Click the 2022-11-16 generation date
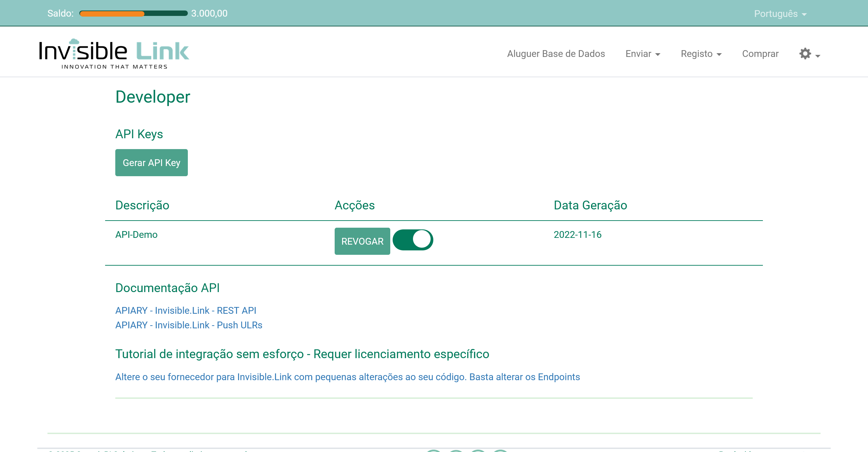Image resolution: width=868 pixels, height=452 pixels. (577, 234)
